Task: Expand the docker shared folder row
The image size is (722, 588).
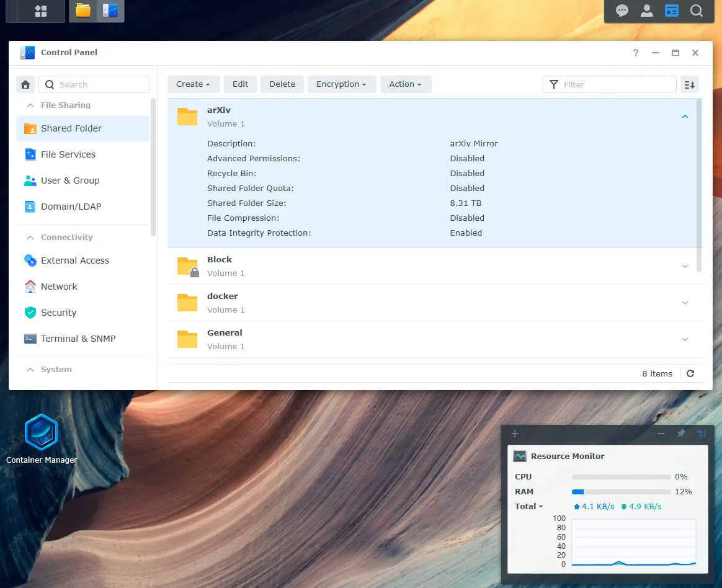Action: pyautogui.click(x=685, y=303)
